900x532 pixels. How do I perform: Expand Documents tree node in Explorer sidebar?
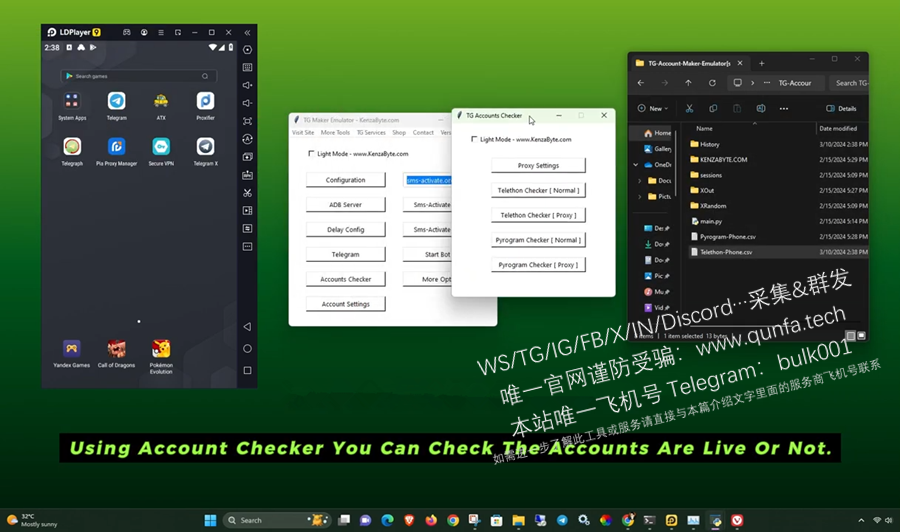coord(640,181)
